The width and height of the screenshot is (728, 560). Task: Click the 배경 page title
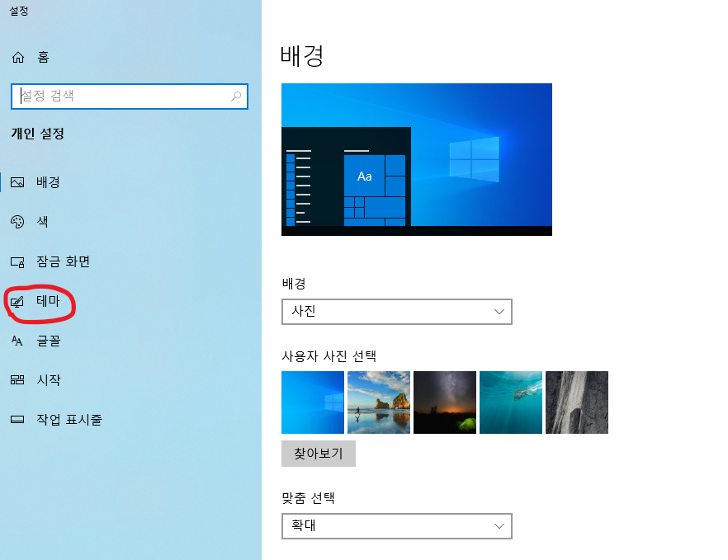[302, 56]
